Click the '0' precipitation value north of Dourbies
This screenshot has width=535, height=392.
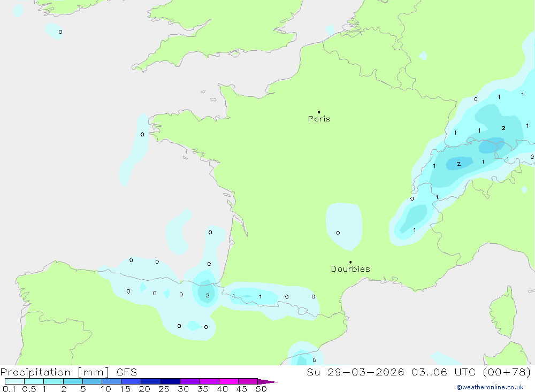(x=338, y=233)
